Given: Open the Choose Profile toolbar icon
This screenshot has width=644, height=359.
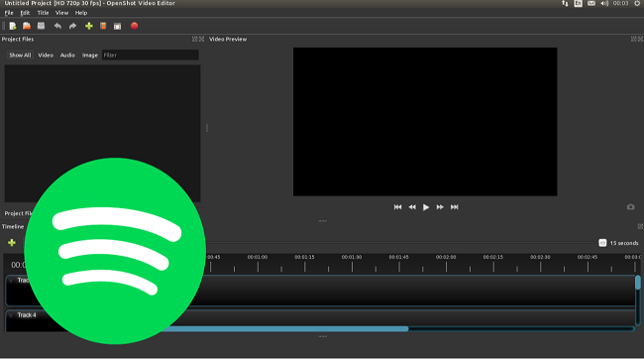Looking at the screenshot, I should [103, 26].
